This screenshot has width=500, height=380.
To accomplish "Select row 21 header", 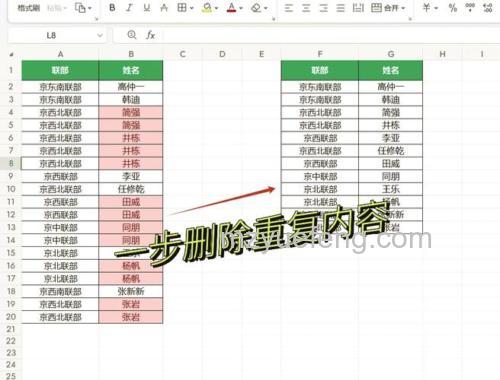I will click(x=11, y=329).
